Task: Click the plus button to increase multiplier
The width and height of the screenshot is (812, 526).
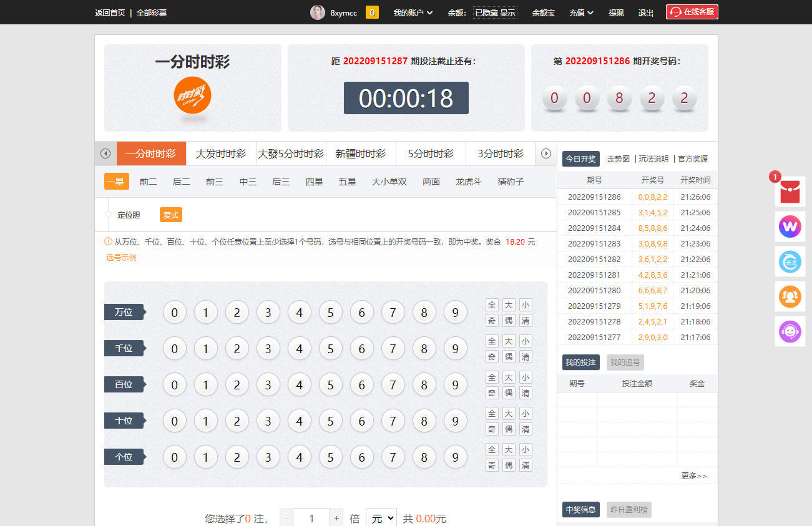Action: (337, 518)
